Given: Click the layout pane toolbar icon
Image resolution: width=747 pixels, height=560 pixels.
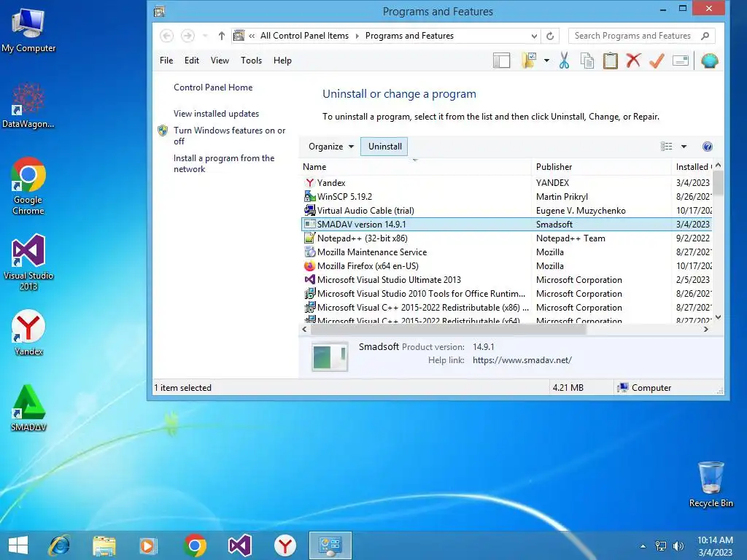Looking at the screenshot, I should pyautogui.click(x=501, y=61).
